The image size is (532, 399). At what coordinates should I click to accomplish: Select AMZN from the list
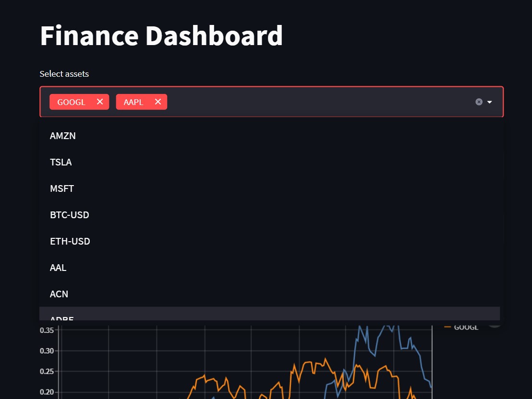[269, 136]
